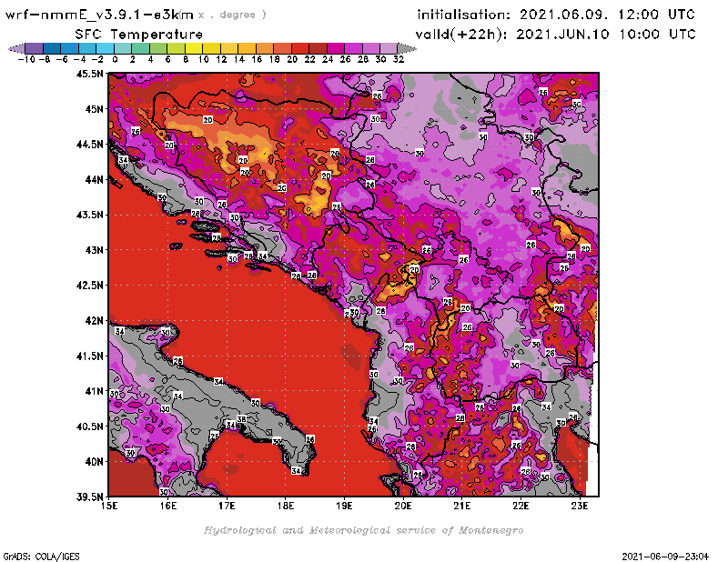Click the 18 legend value
Viewport: 728px width, 562px height.
coord(274,59)
